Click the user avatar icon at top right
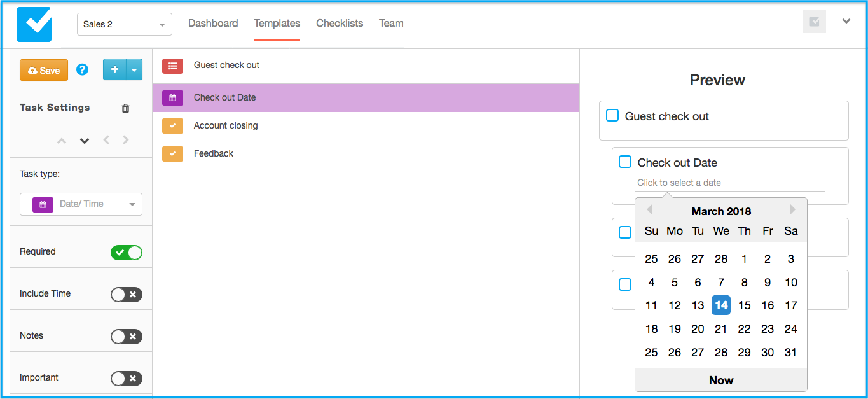868x399 pixels. click(814, 22)
